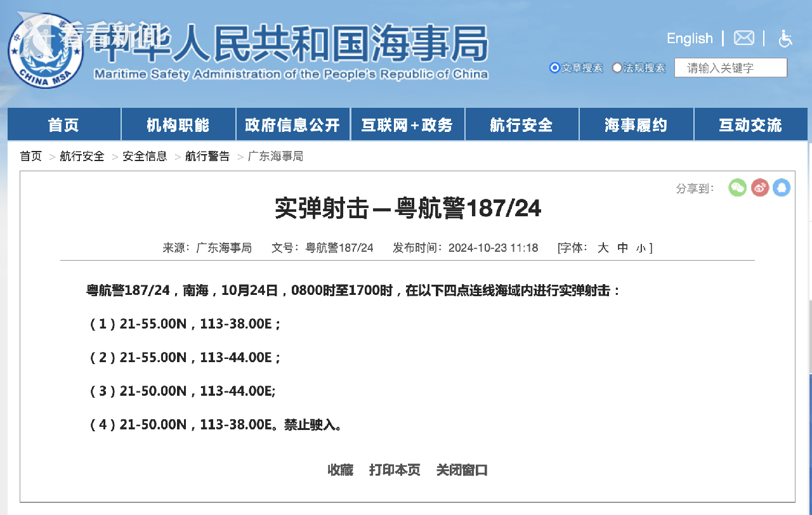Open the 首页 navigation menu

pos(63,125)
